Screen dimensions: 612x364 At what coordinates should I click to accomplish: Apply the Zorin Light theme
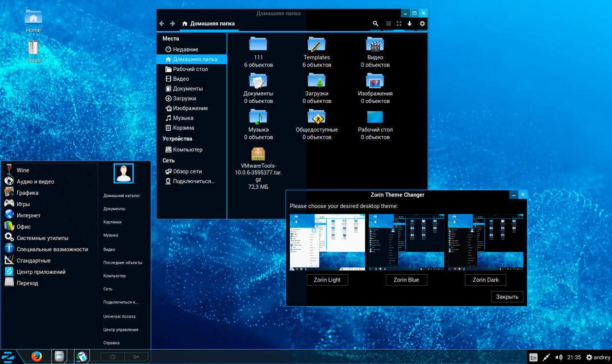tap(327, 280)
